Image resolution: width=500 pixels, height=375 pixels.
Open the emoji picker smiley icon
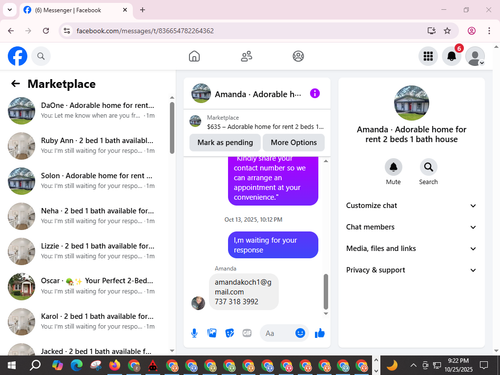[x=300, y=333]
